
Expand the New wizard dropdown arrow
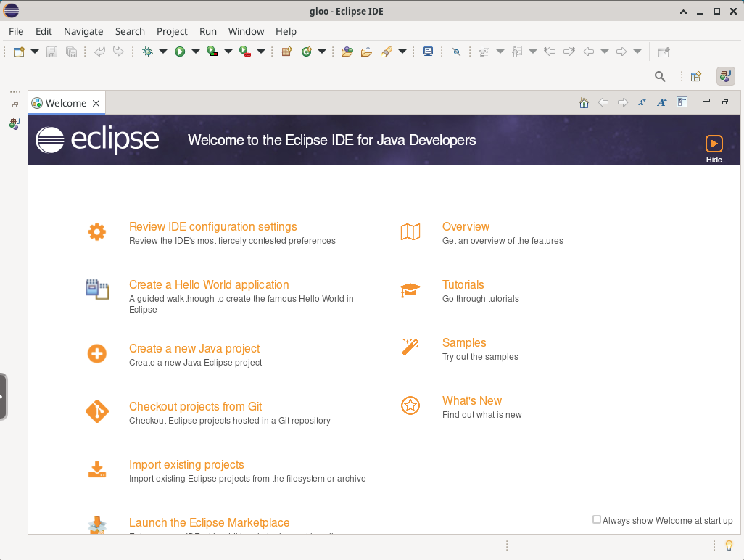[35, 52]
